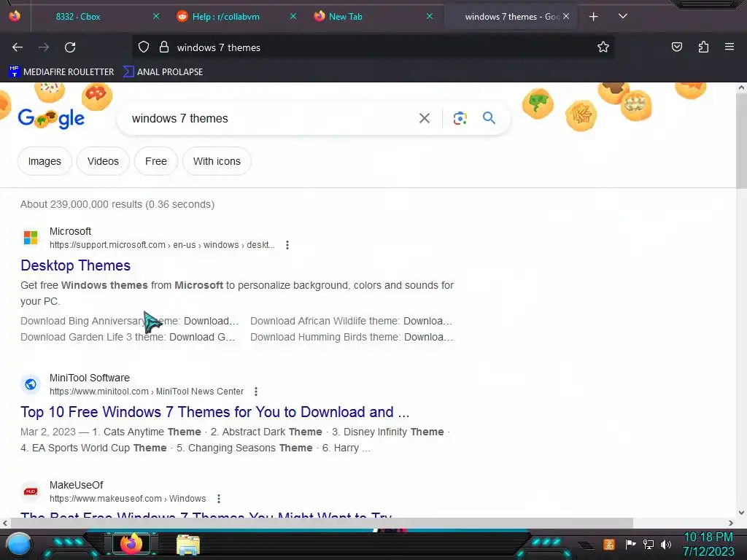Open tracking protection shield icon
Screen dimensions: 747x560
144,47
